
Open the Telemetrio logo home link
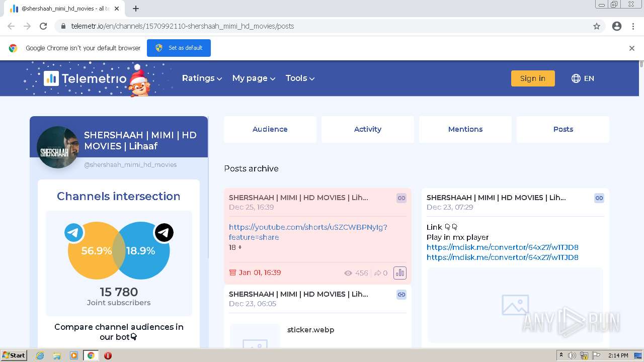click(x=85, y=78)
